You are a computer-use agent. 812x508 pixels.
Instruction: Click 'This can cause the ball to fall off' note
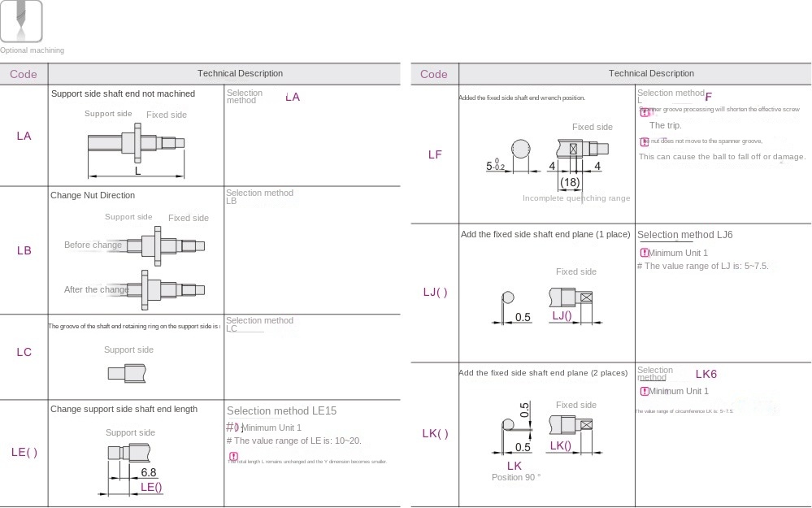coord(722,156)
